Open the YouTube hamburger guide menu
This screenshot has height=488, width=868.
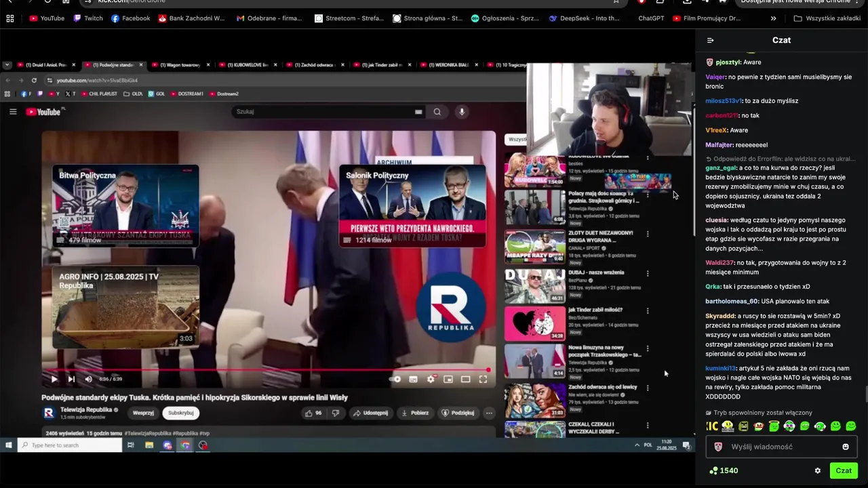(x=13, y=112)
